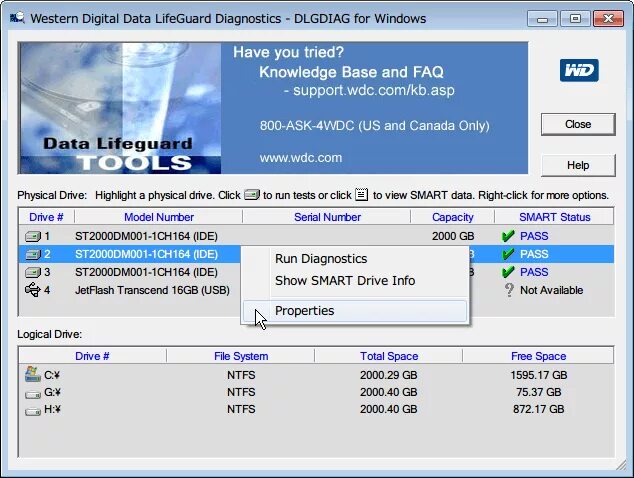Click 2000.29 GB total space value
Screen dimensions: 634x478
(x=389, y=375)
